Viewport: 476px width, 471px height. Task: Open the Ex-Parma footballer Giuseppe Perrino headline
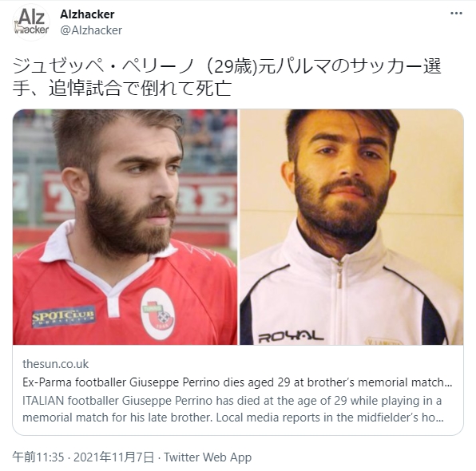click(x=237, y=382)
